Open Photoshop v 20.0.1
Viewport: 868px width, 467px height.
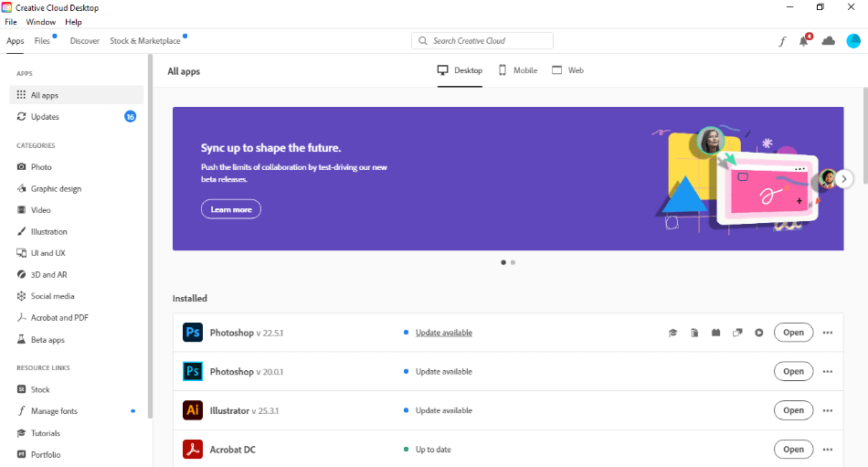click(793, 371)
